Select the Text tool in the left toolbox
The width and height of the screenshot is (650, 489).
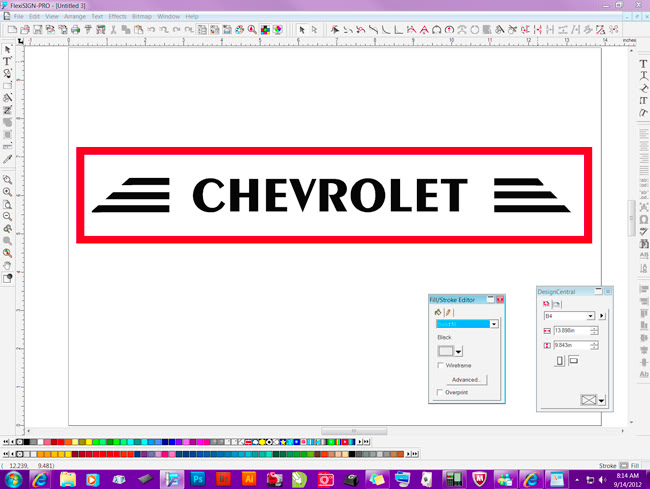coord(7,61)
